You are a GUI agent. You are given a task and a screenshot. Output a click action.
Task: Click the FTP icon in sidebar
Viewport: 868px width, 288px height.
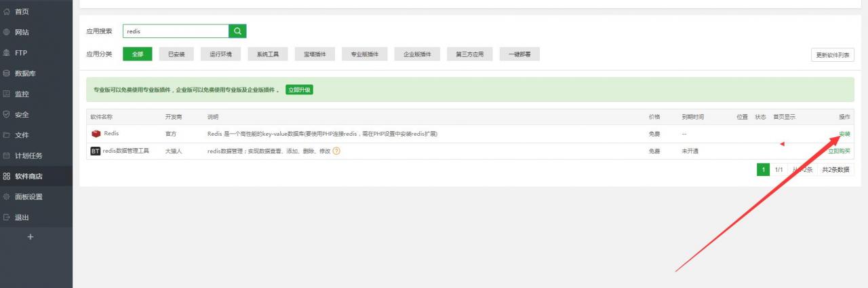7,52
